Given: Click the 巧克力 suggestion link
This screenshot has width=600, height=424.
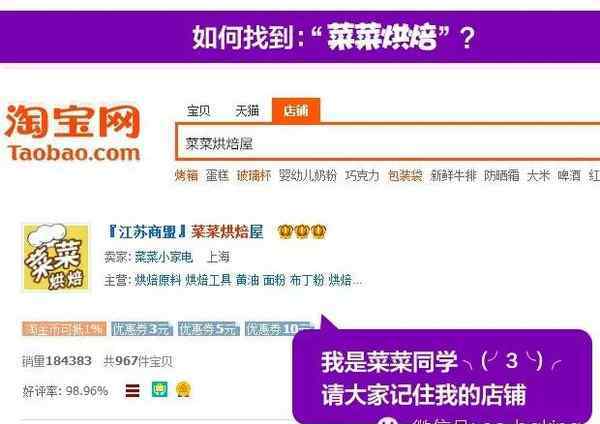Looking at the screenshot, I should point(362,176).
